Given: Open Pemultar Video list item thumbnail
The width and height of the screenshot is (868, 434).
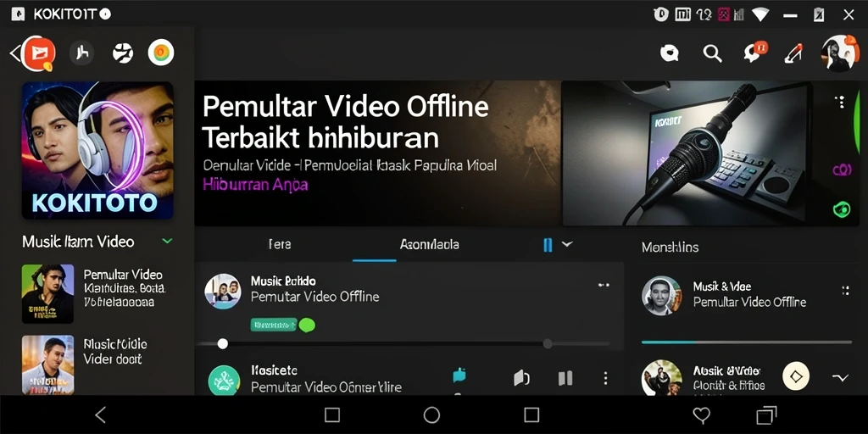Looking at the screenshot, I should coord(47,293).
